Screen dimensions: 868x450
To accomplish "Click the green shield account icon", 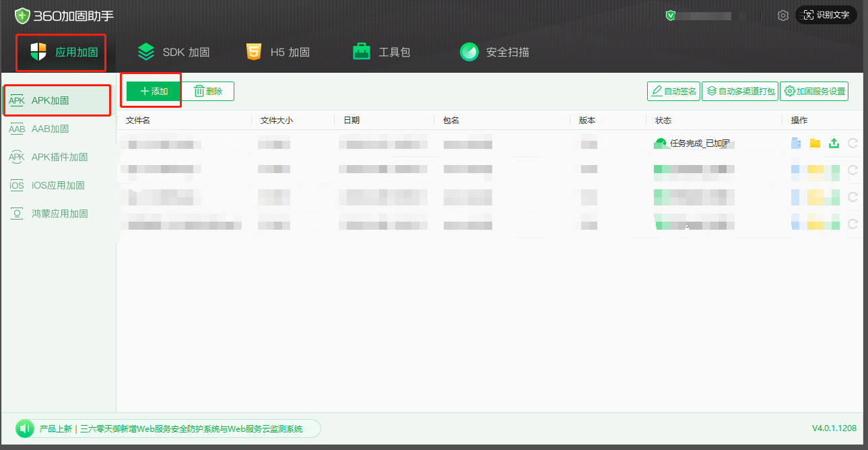I will pyautogui.click(x=670, y=15).
